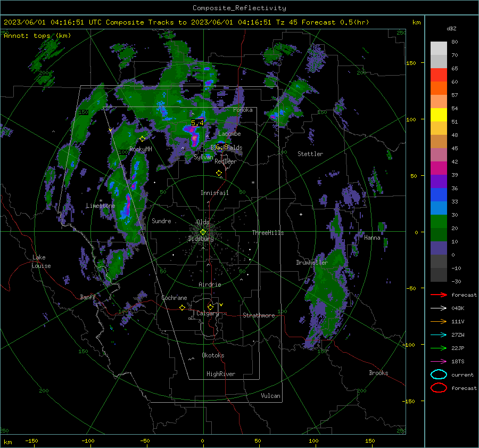
Task: Click the yellow diamond marker above Innisfail
Action: coord(219,173)
